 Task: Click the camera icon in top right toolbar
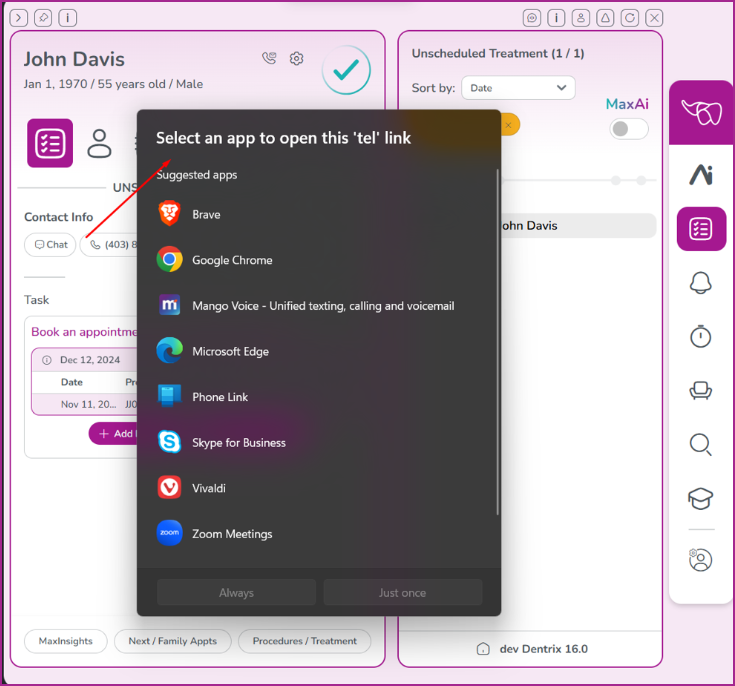coord(532,18)
